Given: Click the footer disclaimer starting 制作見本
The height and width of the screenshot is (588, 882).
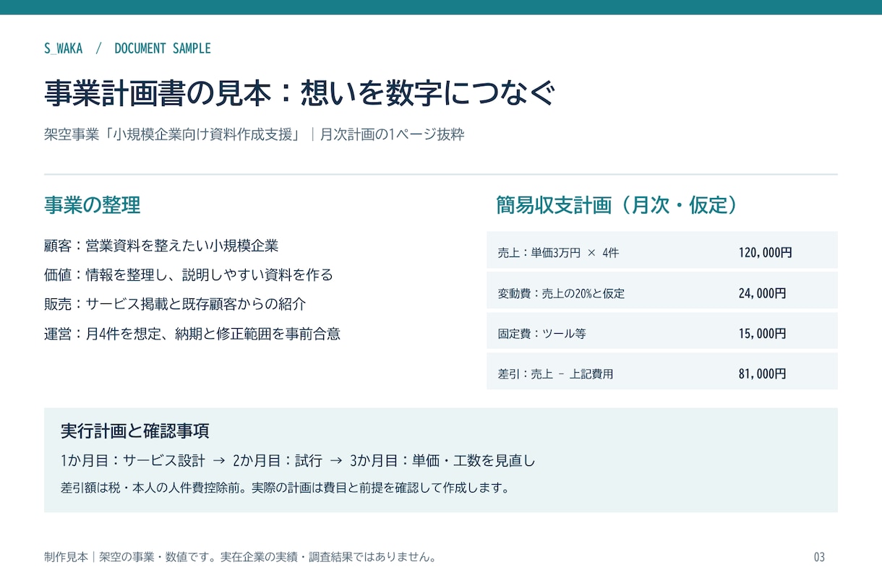Looking at the screenshot, I should point(240,557).
